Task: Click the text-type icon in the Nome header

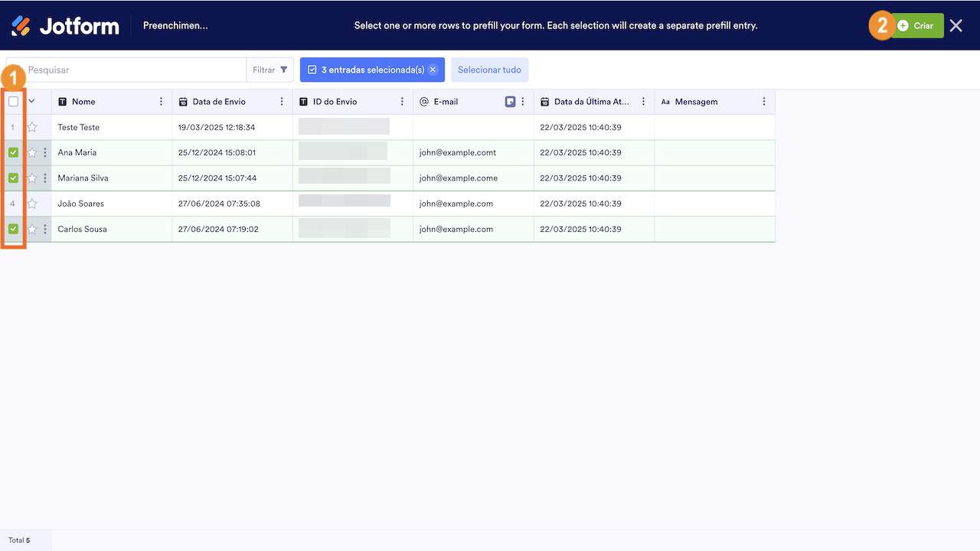Action: 63,101
